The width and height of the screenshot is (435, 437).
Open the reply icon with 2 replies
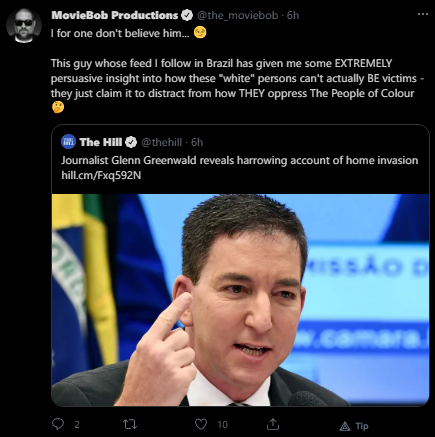click(x=58, y=424)
